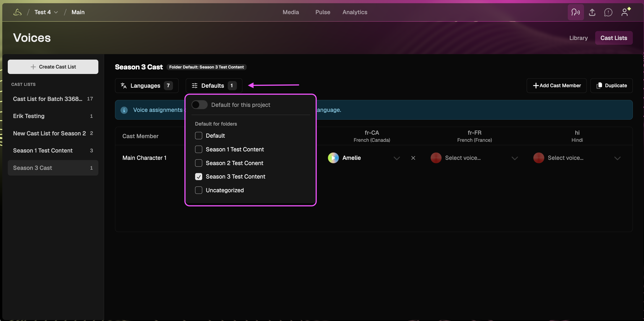Check Season 1 Test Content checkbox
644x321 pixels.
tap(199, 149)
